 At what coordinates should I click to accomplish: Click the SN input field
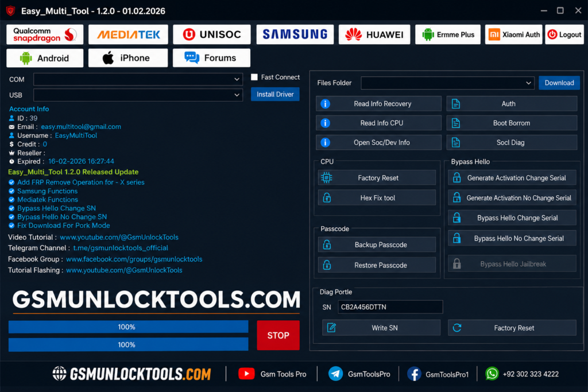click(390, 307)
